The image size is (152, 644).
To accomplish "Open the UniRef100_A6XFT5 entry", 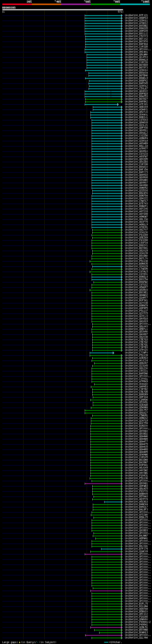I will click(x=136, y=222).
